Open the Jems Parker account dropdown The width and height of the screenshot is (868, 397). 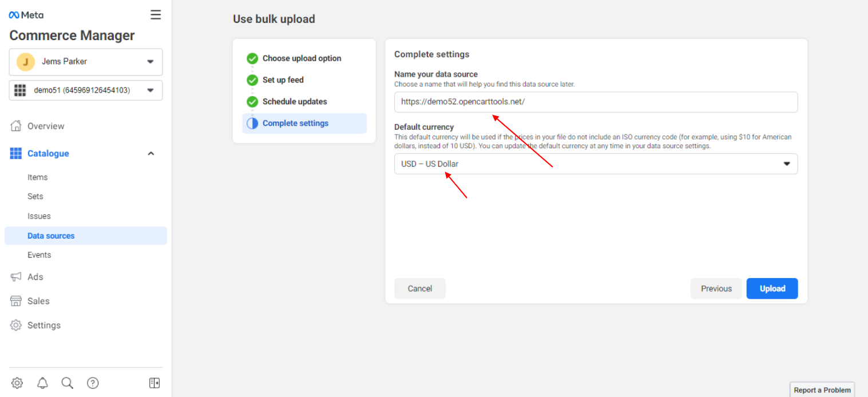pos(86,62)
